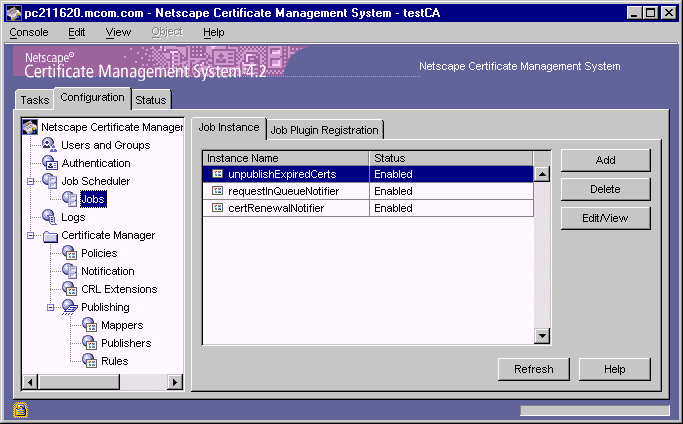Viewport: 683px width, 424px height.
Task: Select the certRenewalNotifier instance name
Action: (x=276, y=208)
